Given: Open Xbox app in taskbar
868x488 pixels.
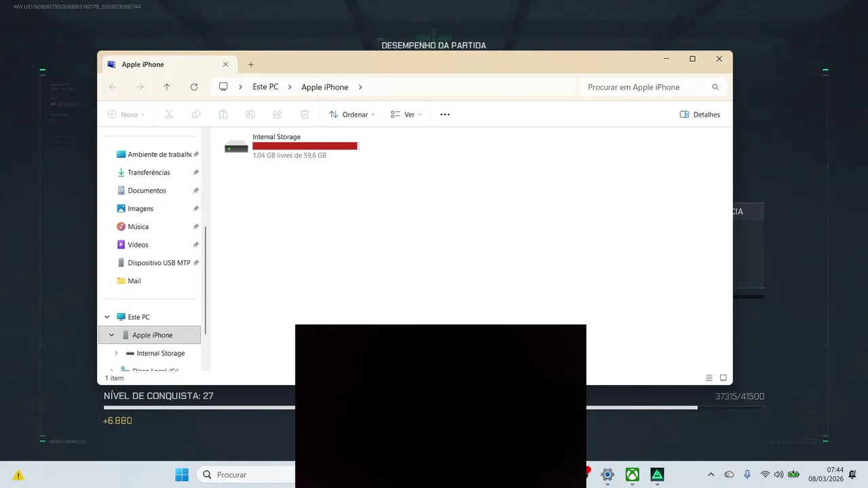Looking at the screenshot, I should 632,474.
